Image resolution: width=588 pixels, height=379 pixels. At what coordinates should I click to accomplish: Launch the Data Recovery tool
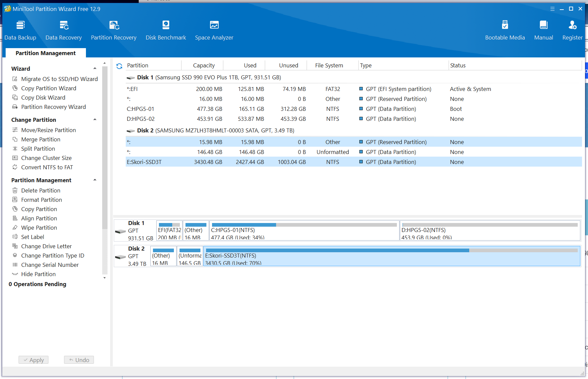pos(63,30)
